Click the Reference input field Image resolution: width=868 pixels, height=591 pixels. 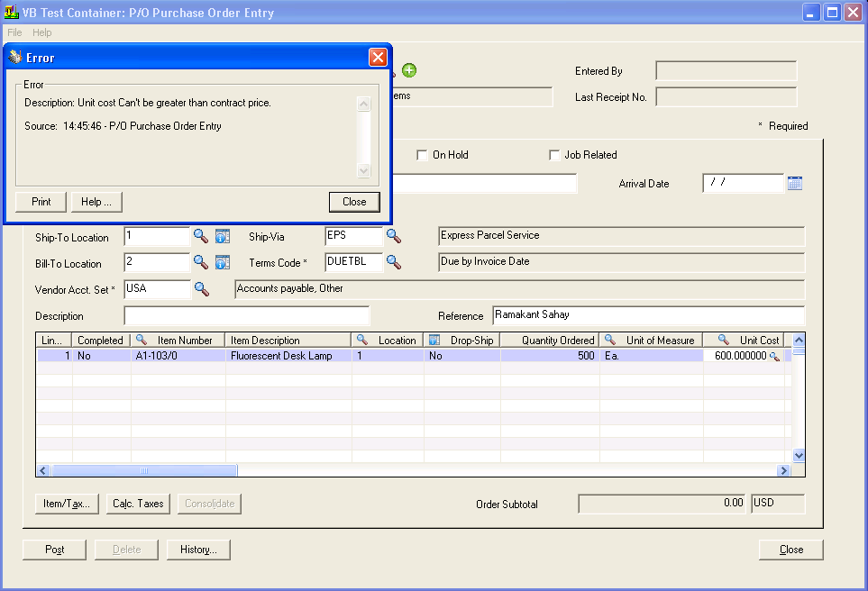[x=648, y=315]
